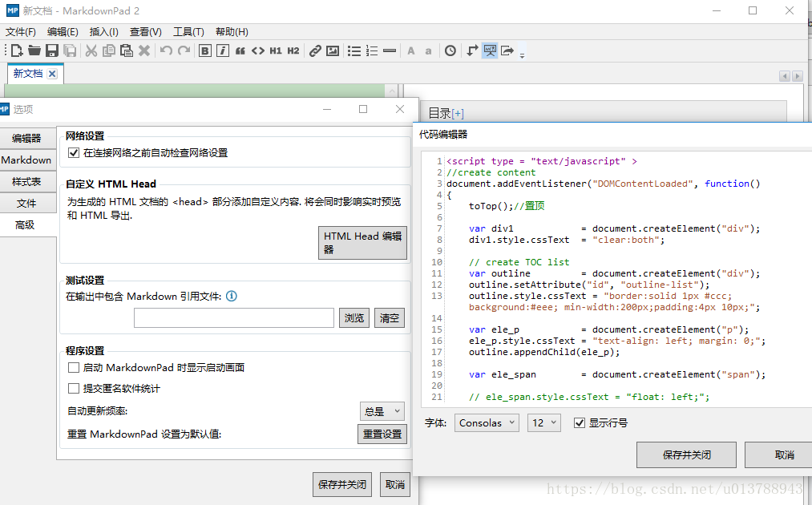812x505 pixels.
Task: Click the 清空 clear button
Action: (390, 318)
